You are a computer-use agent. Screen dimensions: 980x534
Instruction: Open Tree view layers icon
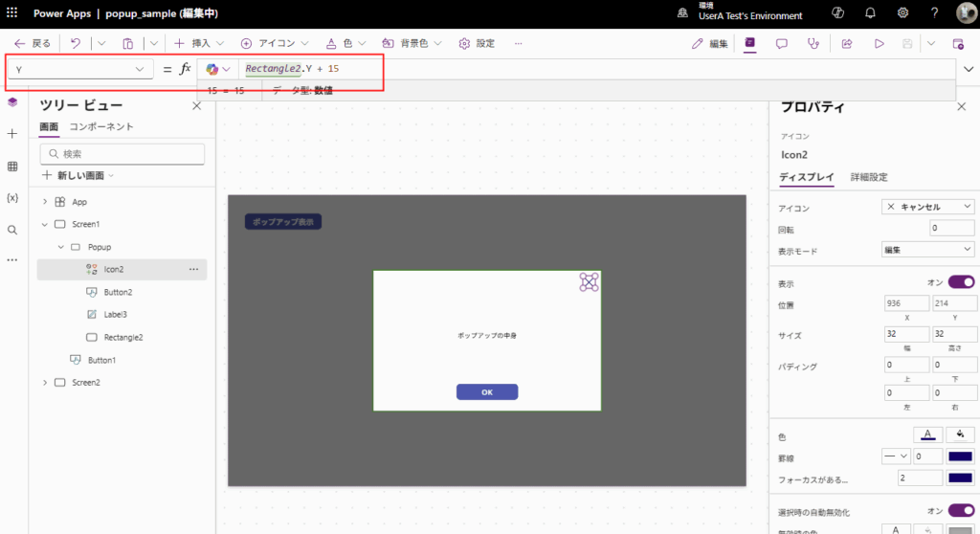tap(12, 102)
